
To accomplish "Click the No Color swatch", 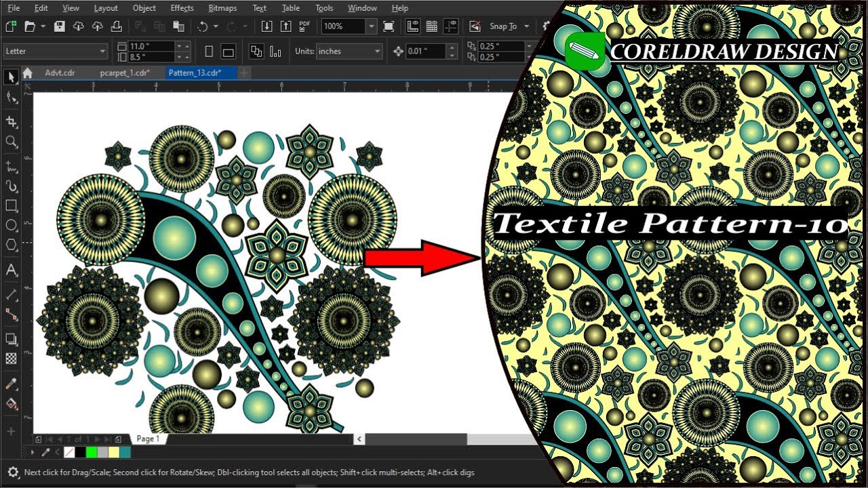I will [x=69, y=452].
